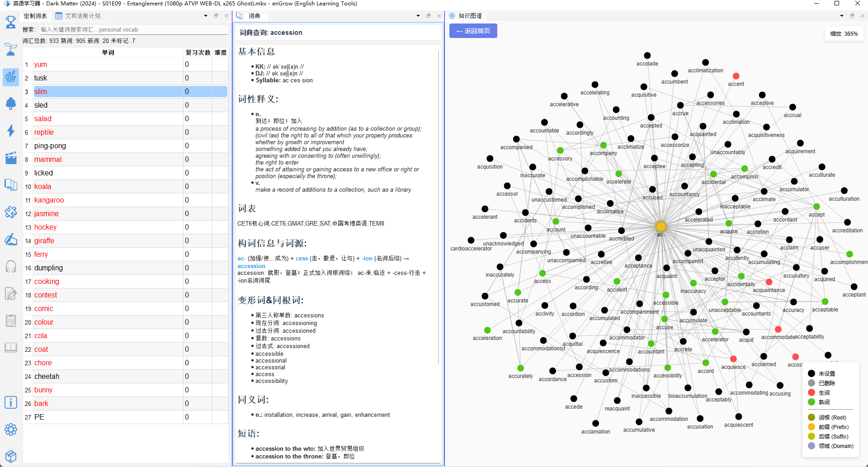
Task: Select the 知识图谱 tab
Action: [466, 16]
